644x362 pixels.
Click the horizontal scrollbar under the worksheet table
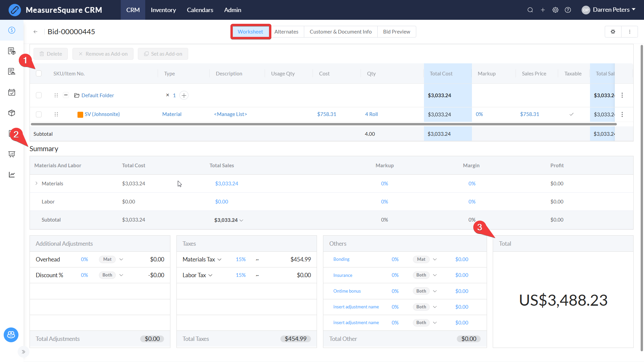tap(323, 124)
